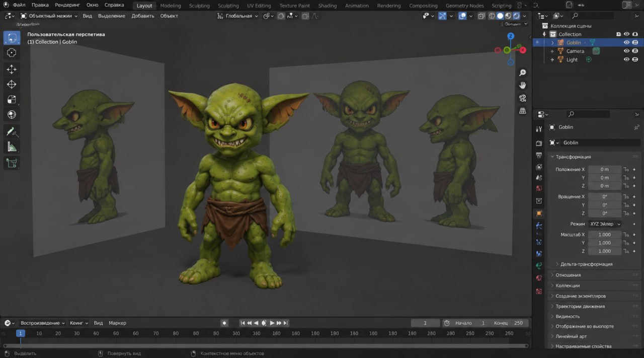
Task: Select the Measure tool
Action: pyautogui.click(x=12, y=147)
